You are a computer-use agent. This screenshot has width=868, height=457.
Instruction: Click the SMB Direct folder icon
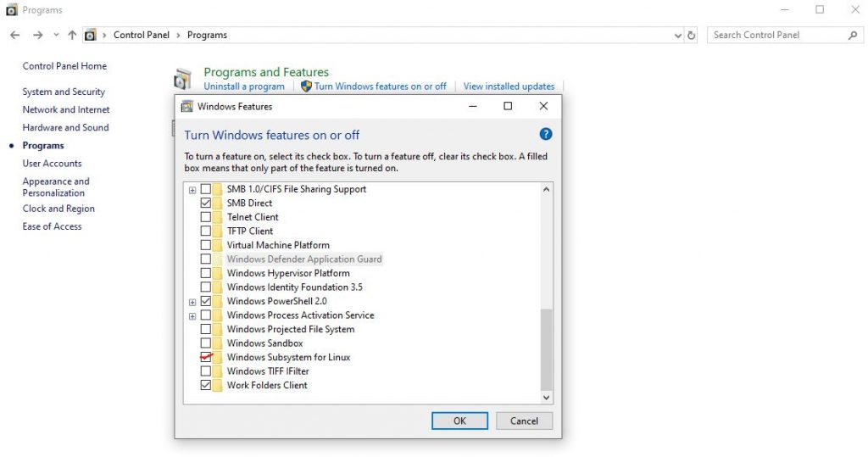(x=218, y=203)
